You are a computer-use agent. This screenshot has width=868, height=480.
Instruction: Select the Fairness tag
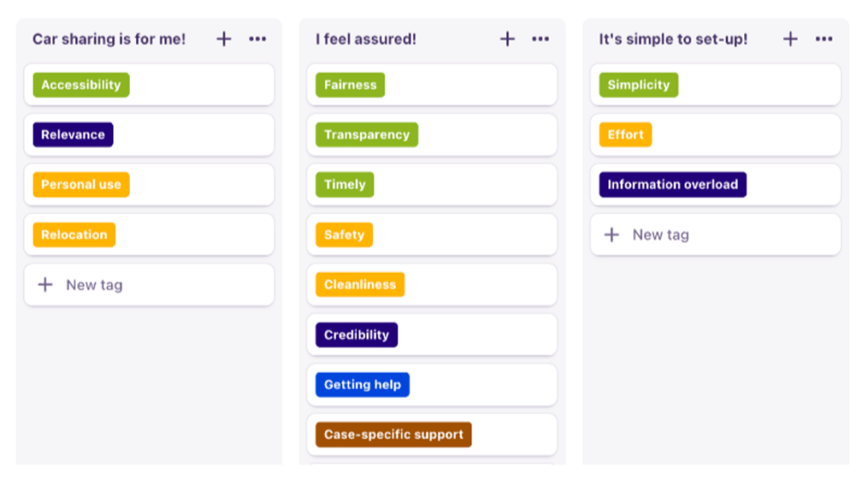350,85
